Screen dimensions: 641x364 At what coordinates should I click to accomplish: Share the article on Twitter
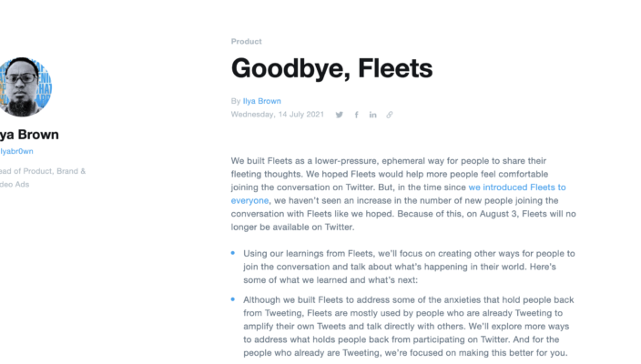point(340,115)
